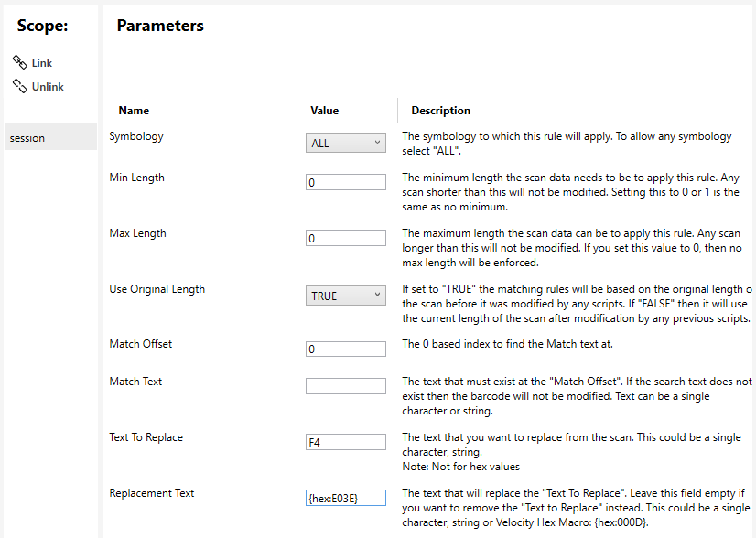Click the Match Offset value box
This screenshot has width=756, height=538.
pyautogui.click(x=345, y=349)
